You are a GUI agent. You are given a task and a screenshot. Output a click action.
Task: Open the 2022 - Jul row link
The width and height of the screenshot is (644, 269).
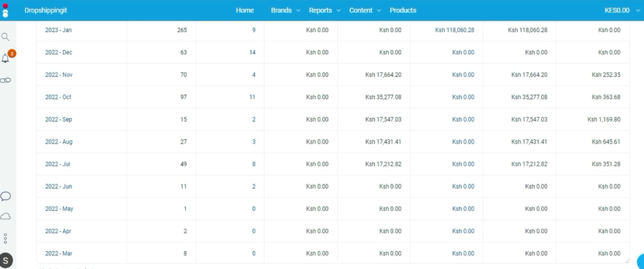57,164
